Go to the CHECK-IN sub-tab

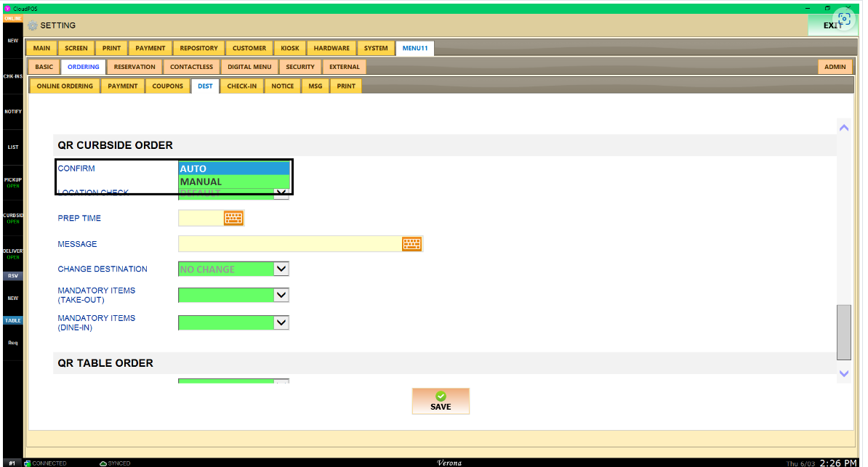(x=241, y=86)
